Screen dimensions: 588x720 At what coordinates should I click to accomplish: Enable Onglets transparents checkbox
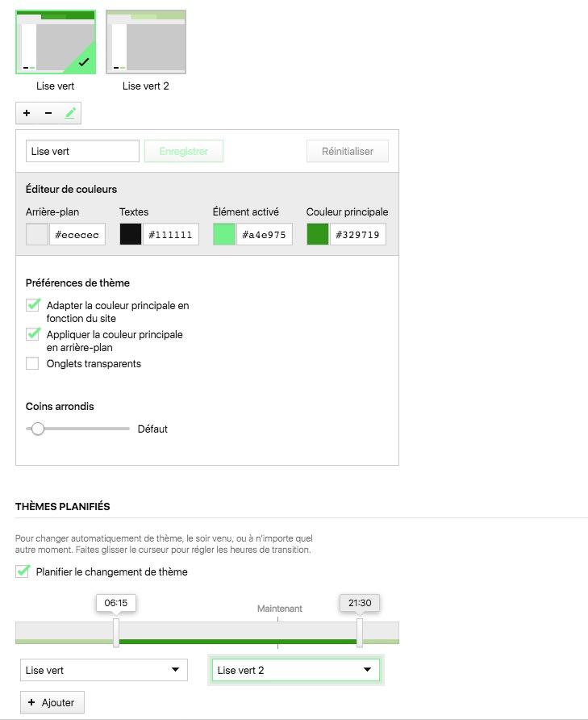click(32, 363)
